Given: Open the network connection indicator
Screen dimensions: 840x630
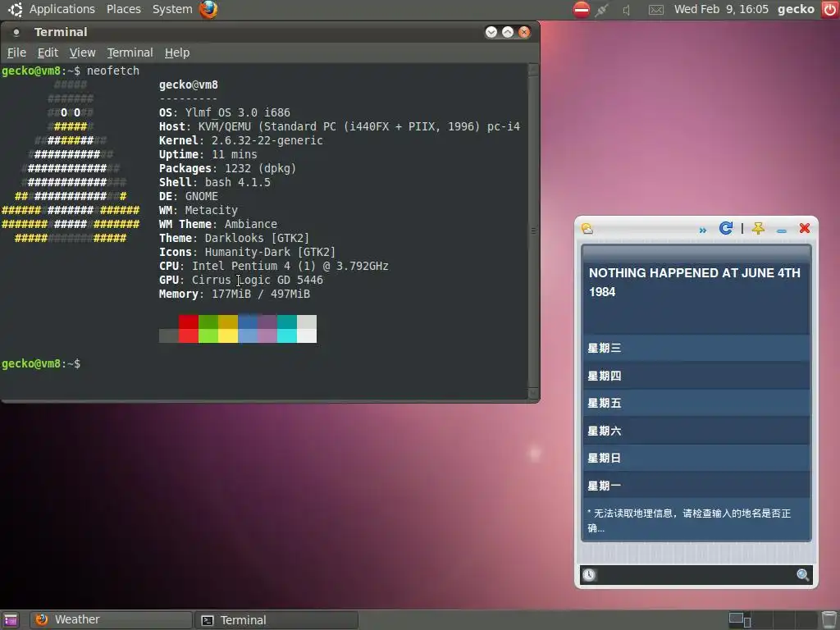Looking at the screenshot, I should point(602,10).
